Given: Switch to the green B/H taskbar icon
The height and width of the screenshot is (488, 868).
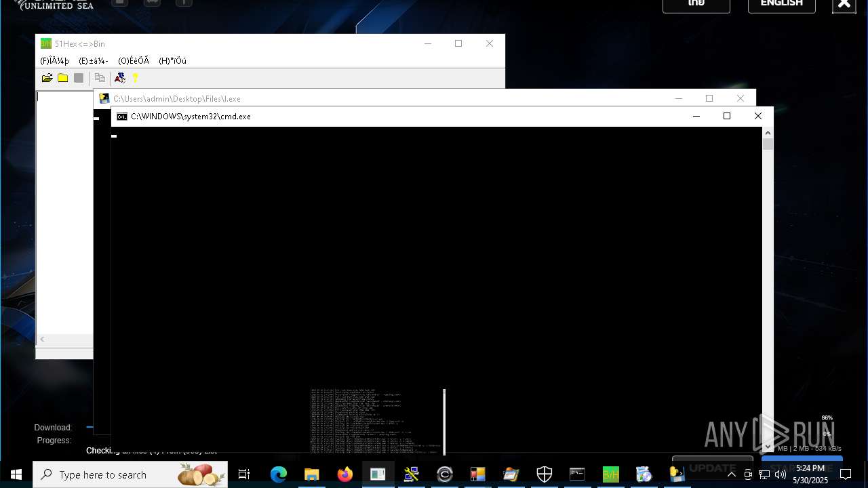Looking at the screenshot, I should click(611, 474).
